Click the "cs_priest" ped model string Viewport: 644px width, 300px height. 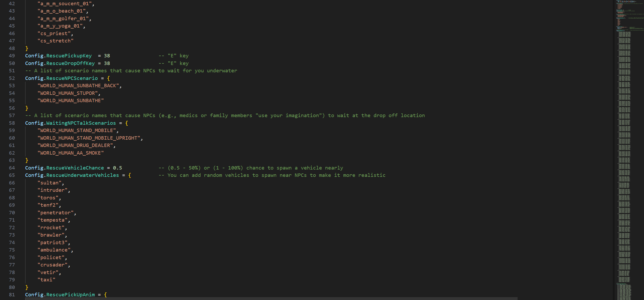click(54, 34)
